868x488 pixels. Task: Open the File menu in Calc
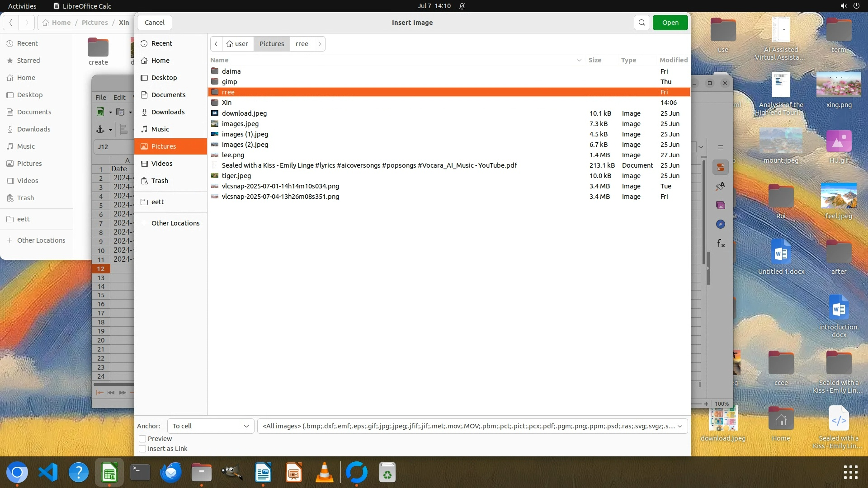[x=100, y=97]
